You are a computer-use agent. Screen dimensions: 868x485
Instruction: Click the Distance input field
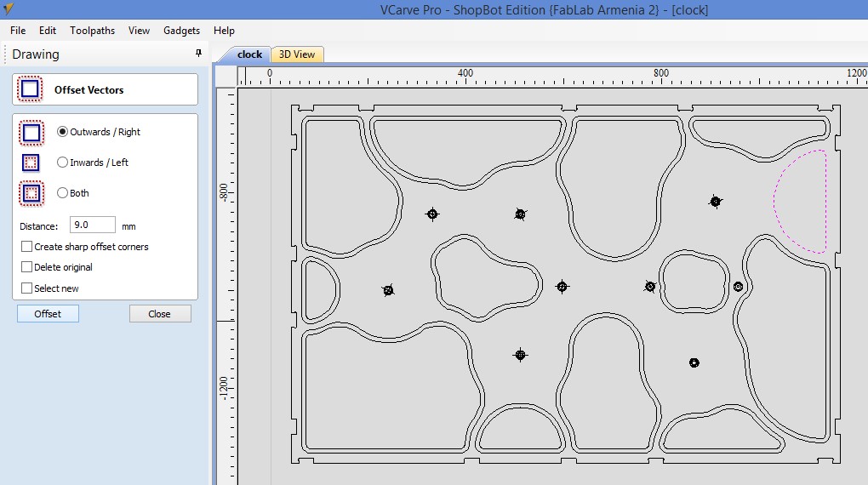pos(93,225)
